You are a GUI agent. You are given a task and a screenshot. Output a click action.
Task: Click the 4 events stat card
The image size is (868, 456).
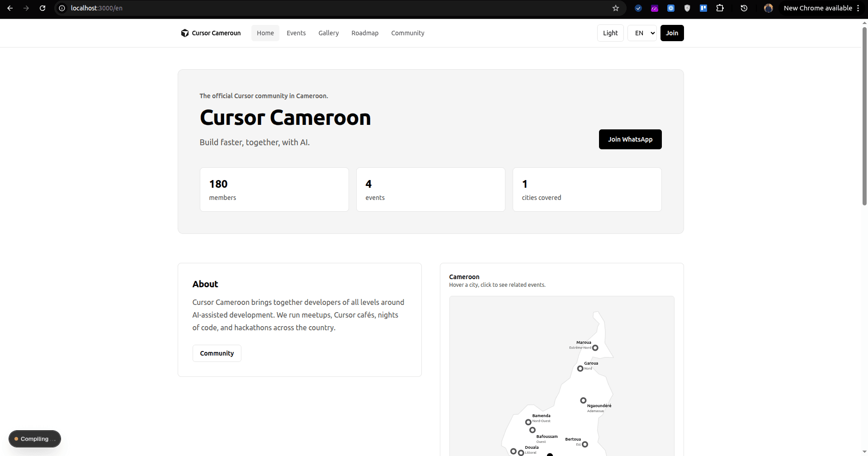(431, 190)
